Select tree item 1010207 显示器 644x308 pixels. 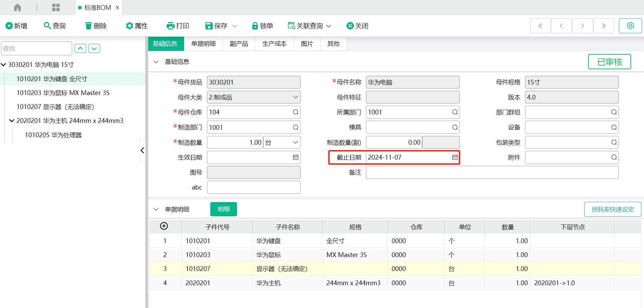(55, 107)
